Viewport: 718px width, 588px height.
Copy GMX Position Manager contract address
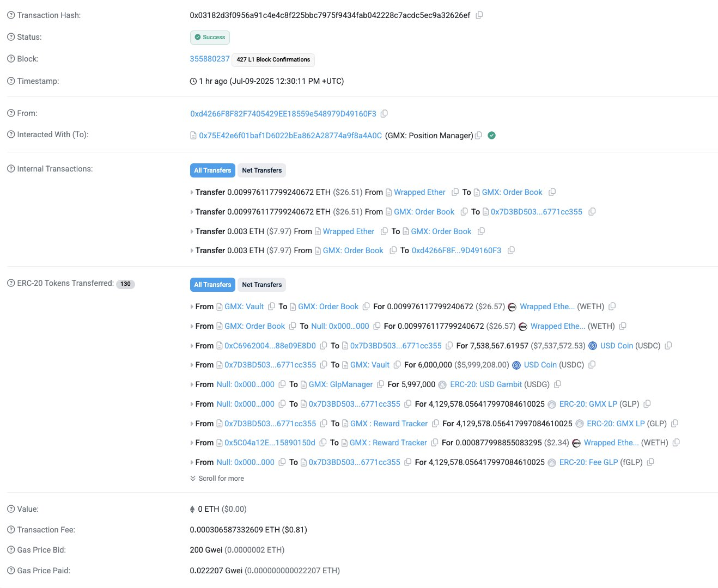(x=478, y=136)
